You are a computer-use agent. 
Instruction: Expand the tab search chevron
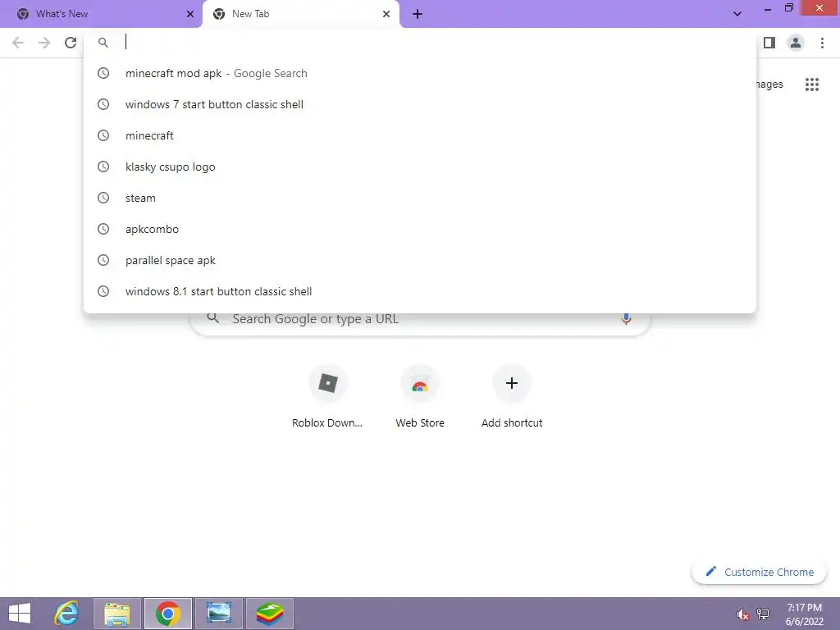(x=737, y=14)
